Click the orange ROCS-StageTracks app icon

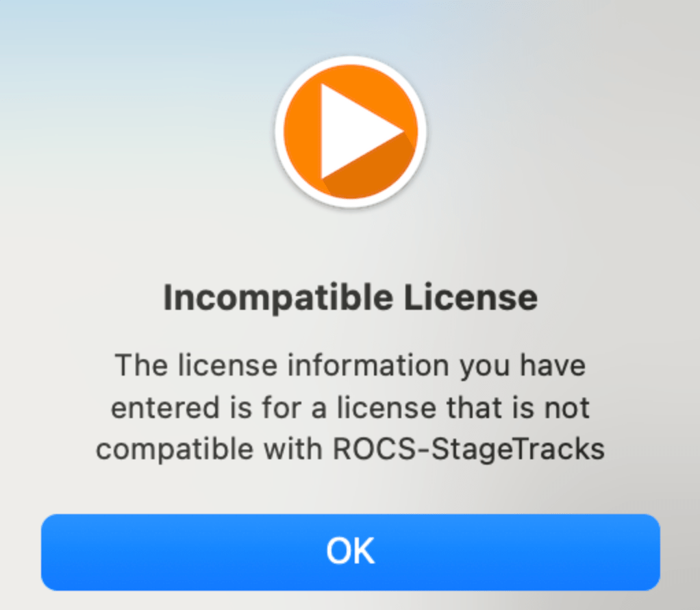click(351, 132)
